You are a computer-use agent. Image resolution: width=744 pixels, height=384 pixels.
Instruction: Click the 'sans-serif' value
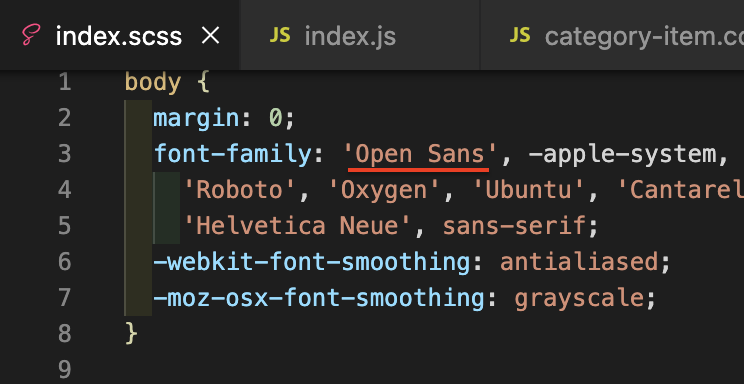tap(514, 226)
